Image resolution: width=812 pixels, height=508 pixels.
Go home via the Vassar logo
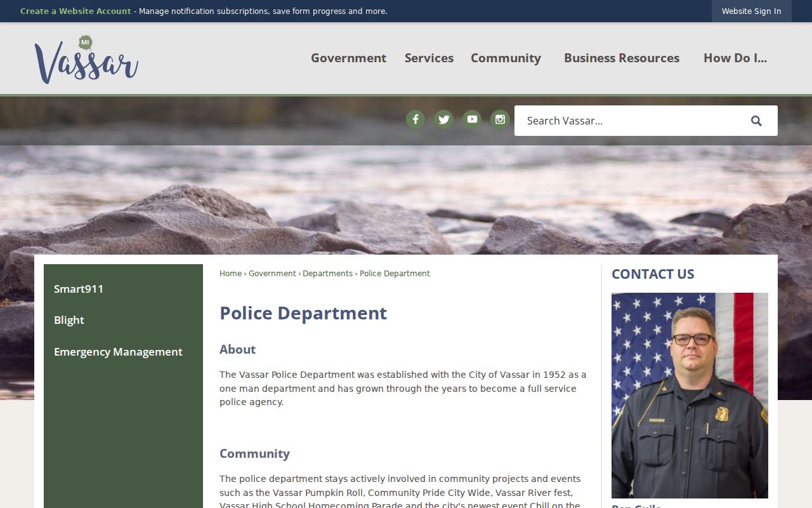coord(86,60)
